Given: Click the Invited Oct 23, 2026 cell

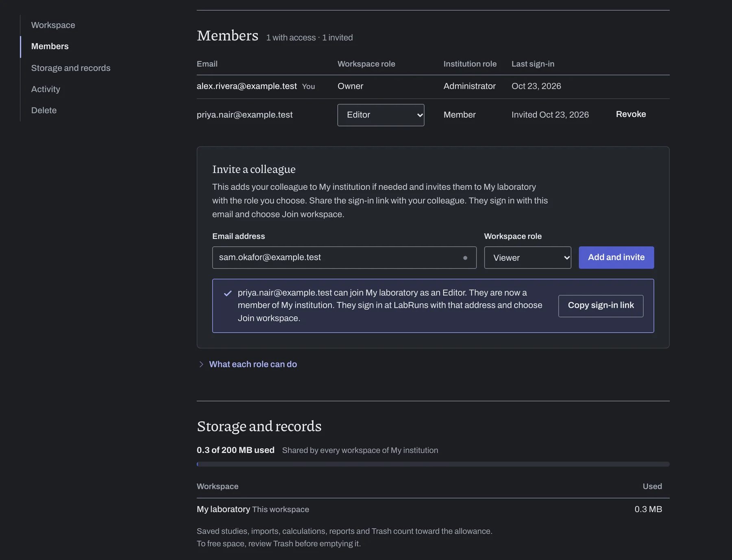Looking at the screenshot, I should tap(550, 115).
